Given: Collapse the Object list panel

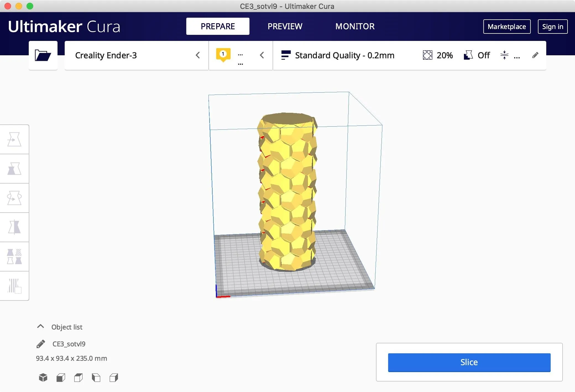Looking at the screenshot, I should [x=40, y=326].
